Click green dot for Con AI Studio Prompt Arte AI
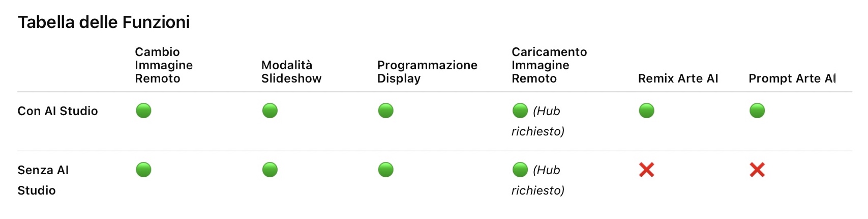 (x=757, y=111)
